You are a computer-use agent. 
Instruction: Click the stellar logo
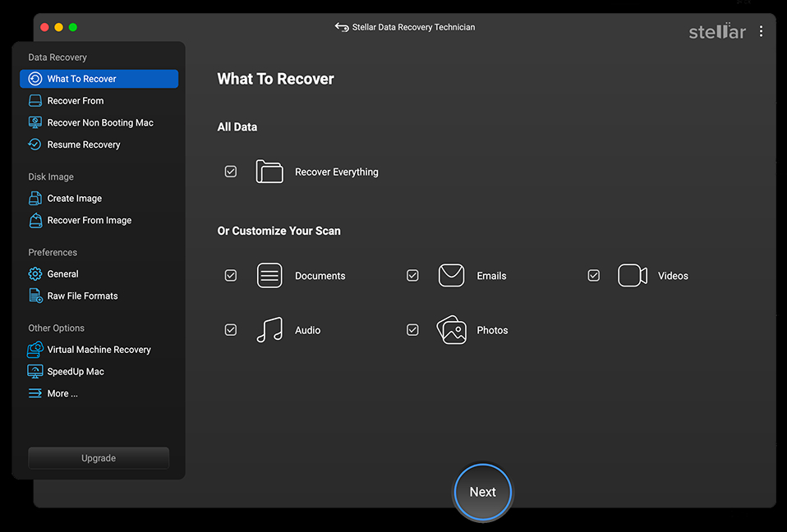(717, 31)
